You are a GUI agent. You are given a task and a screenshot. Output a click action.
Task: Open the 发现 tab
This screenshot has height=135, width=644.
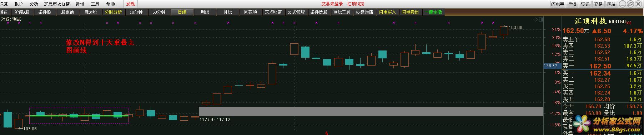click(x=131, y=4)
